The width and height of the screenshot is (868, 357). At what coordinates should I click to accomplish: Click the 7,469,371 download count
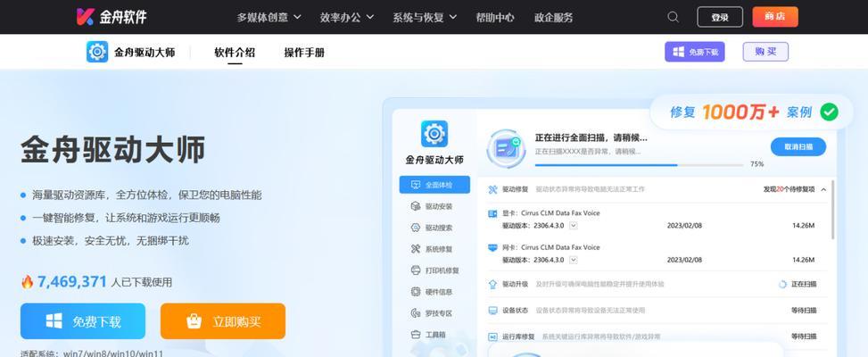click(x=72, y=282)
